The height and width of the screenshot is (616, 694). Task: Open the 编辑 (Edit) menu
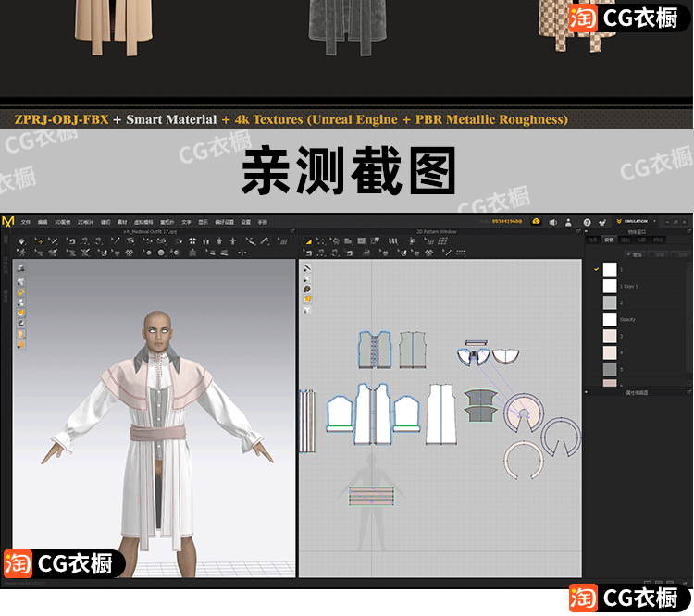click(43, 222)
